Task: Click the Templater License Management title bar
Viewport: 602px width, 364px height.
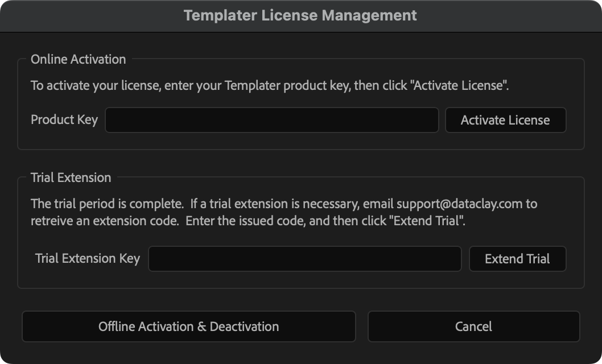Action: click(300, 15)
